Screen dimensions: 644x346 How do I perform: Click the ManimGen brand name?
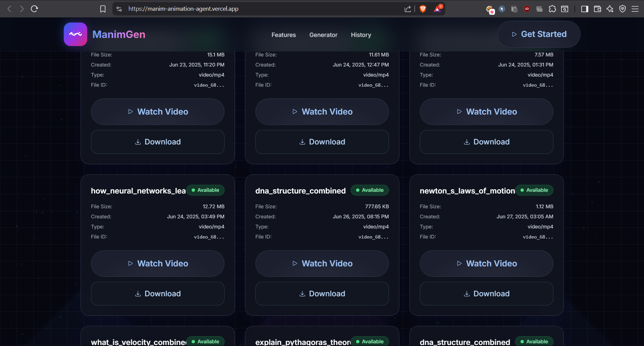119,34
